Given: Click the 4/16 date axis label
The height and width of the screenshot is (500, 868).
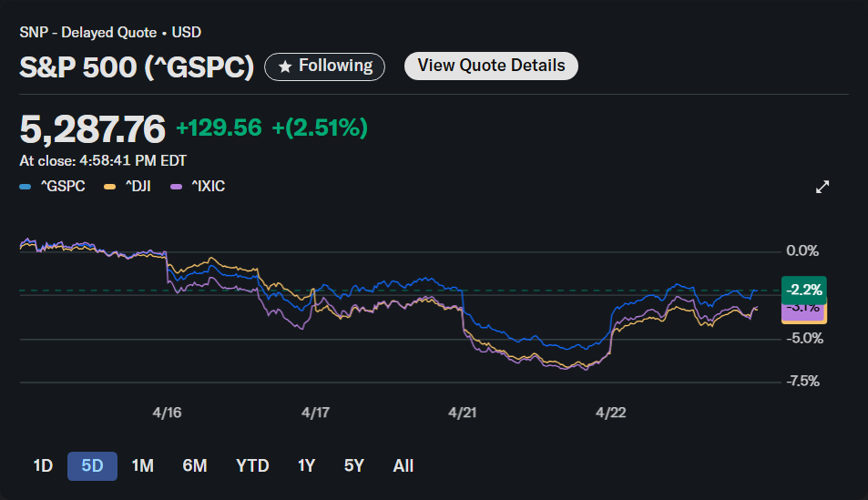Looking at the screenshot, I should click(x=168, y=413).
